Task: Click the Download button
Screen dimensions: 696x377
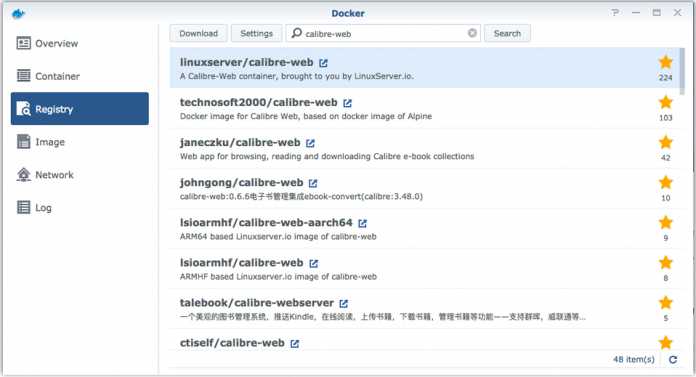Action: [198, 33]
